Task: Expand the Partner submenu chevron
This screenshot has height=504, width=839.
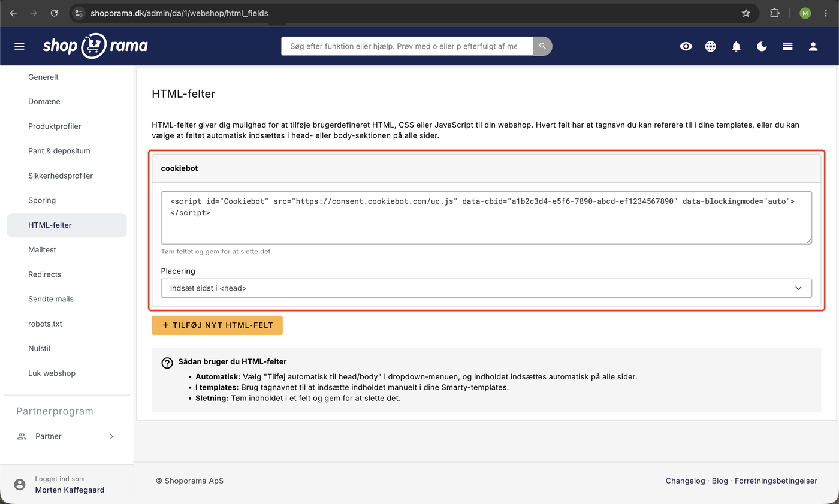Action: [111, 436]
